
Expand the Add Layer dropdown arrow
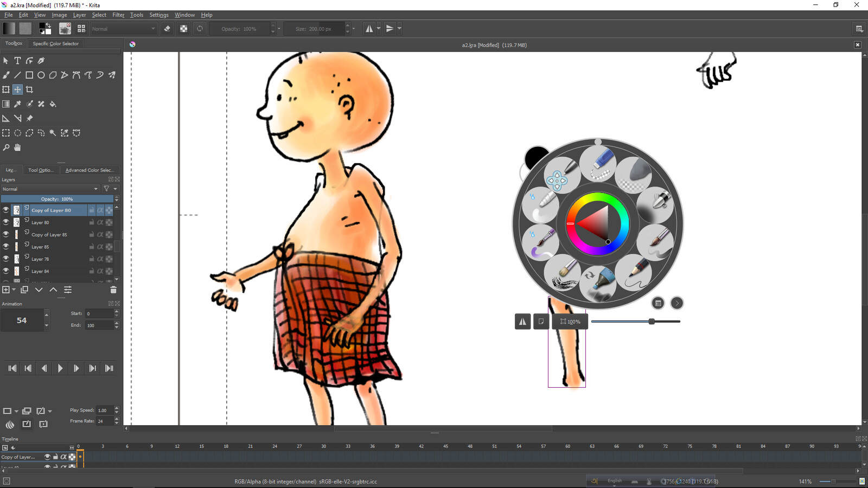click(14, 290)
